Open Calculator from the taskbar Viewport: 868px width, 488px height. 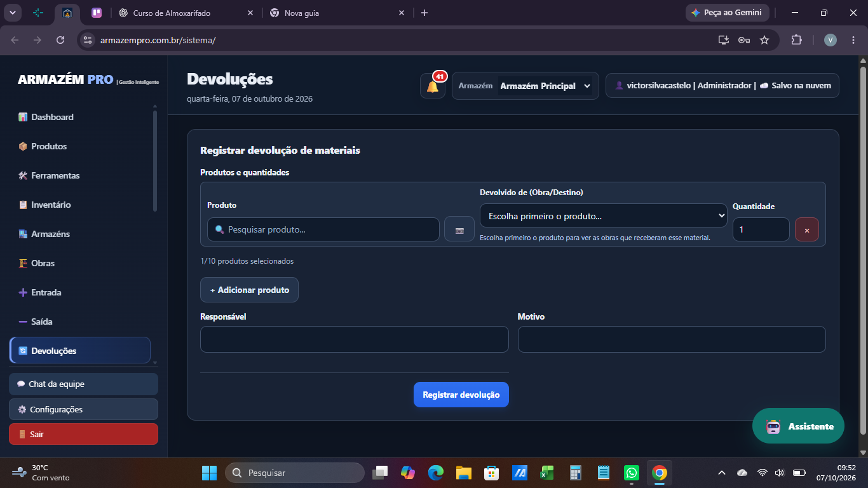576,473
